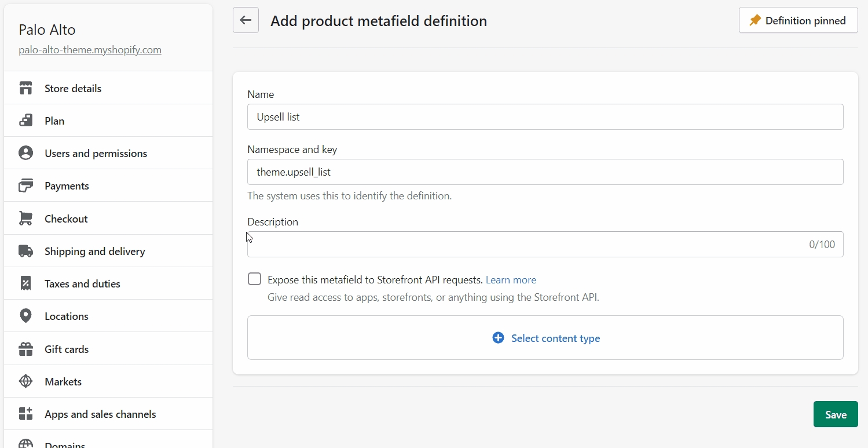Viewport: 868px width, 448px height.
Task: Click the Locations pin icon
Action: click(25, 316)
